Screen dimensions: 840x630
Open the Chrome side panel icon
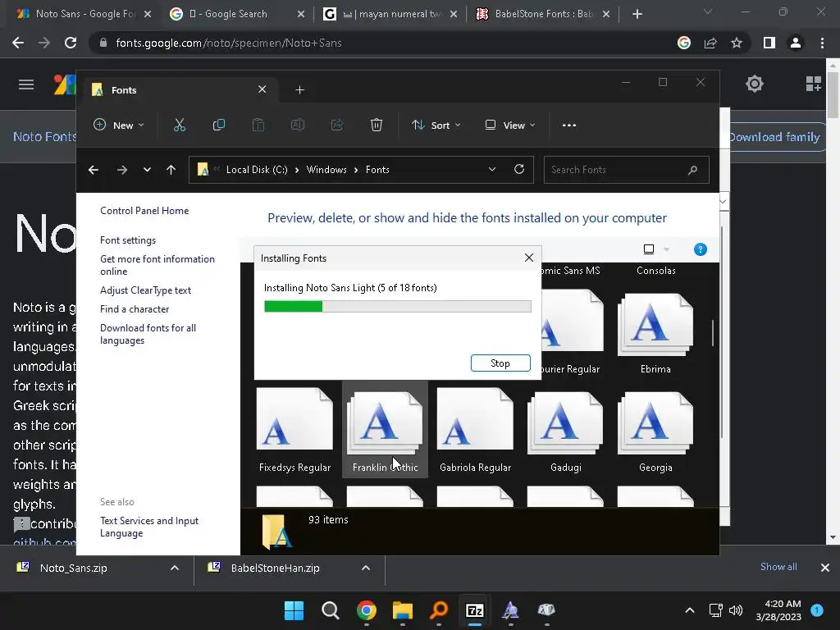pyautogui.click(x=769, y=43)
